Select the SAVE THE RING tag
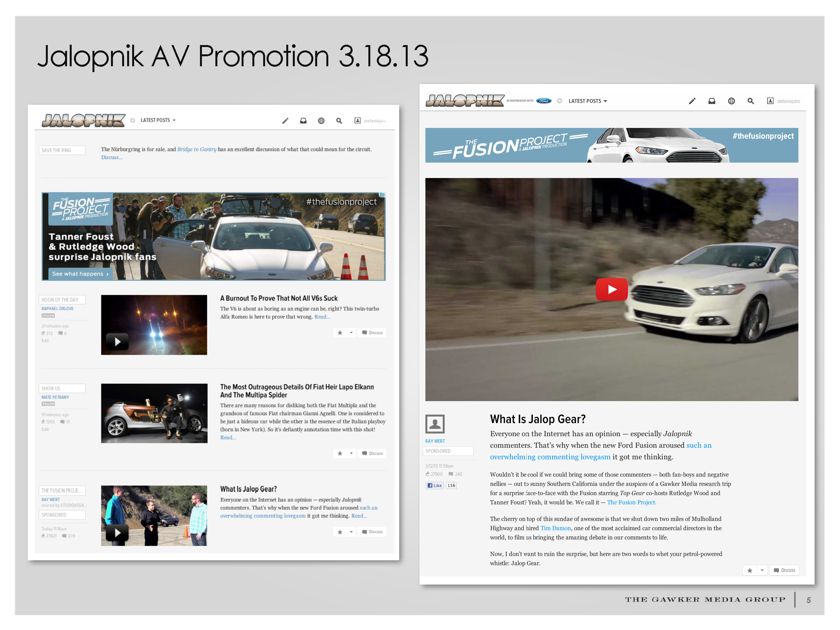 (62, 150)
